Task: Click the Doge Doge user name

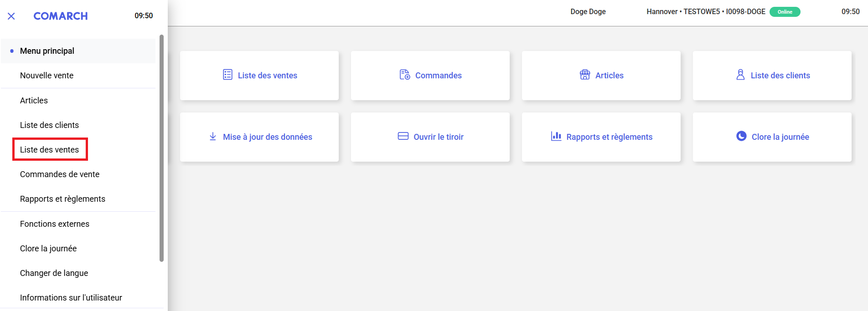Action: tap(588, 12)
